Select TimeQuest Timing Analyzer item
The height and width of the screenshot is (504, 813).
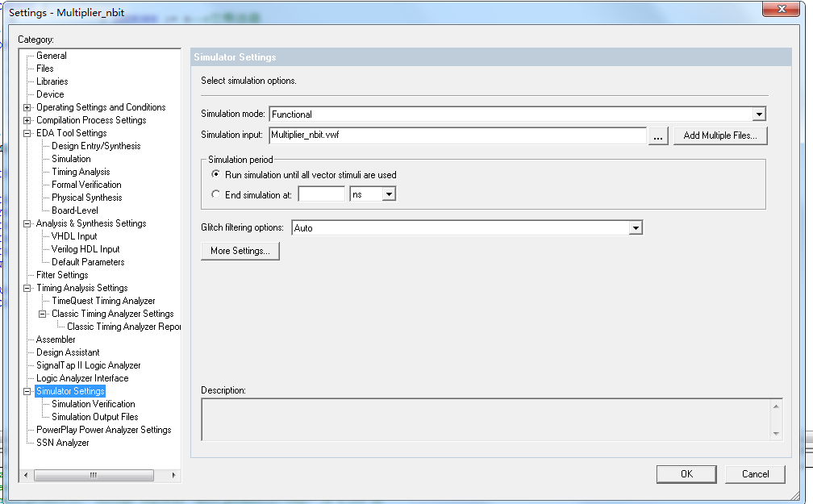coord(103,301)
